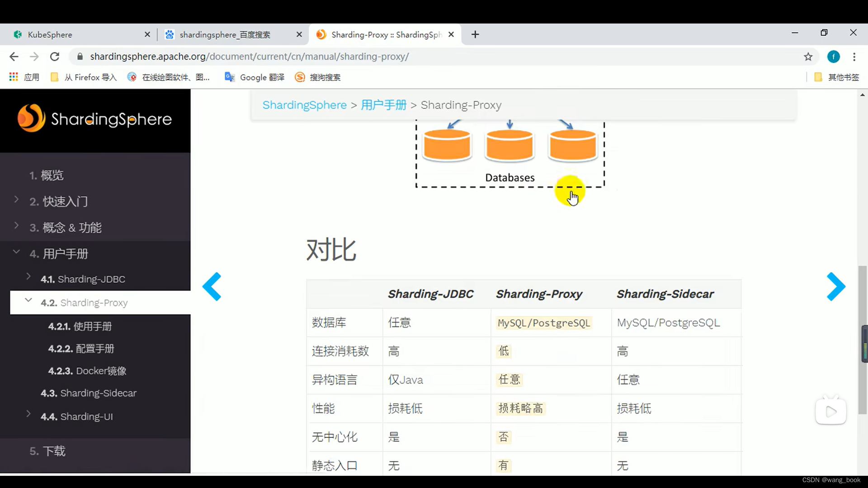
Task: Click the Baidu search tab icon
Action: click(x=170, y=34)
